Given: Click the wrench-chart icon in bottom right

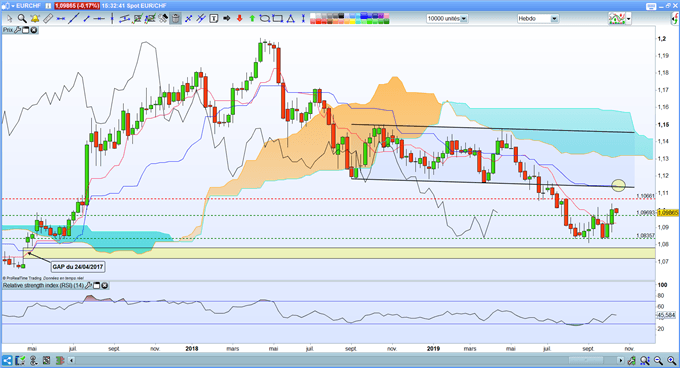Looking at the screenshot, I should click(x=631, y=360).
